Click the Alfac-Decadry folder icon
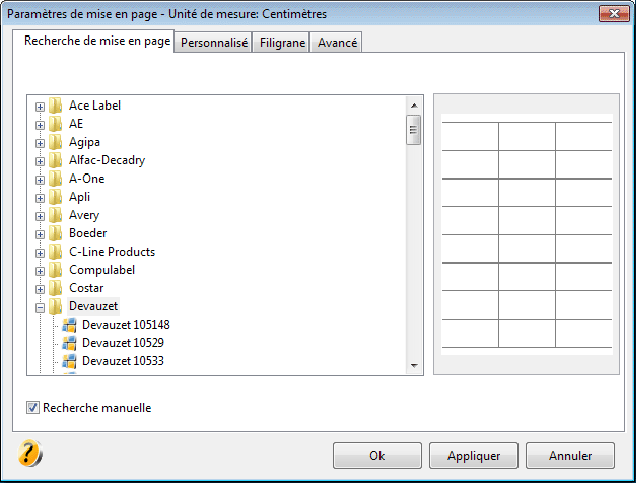Viewport: 636px width, 483px height. [56, 161]
